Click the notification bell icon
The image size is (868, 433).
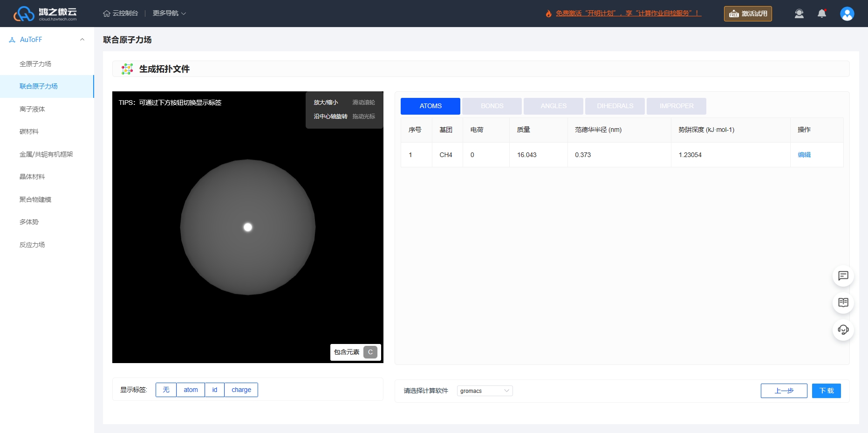tap(822, 14)
